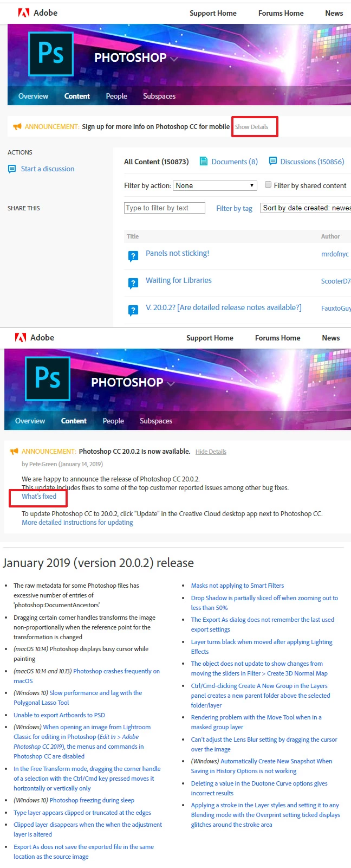The height and width of the screenshot is (868, 351).
Task: Click Forums Home on page with Hide Details
Action: pyautogui.click(x=278, y=338)
